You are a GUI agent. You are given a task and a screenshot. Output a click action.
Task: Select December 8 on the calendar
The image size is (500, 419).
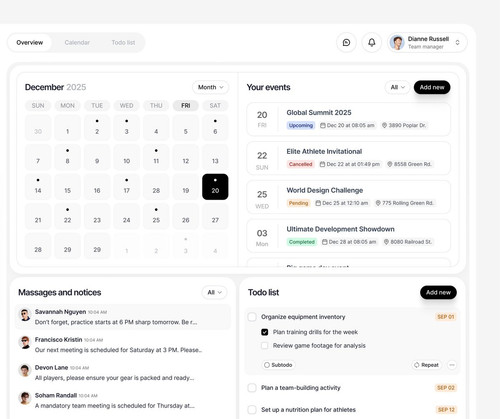(x=68, y=157)
